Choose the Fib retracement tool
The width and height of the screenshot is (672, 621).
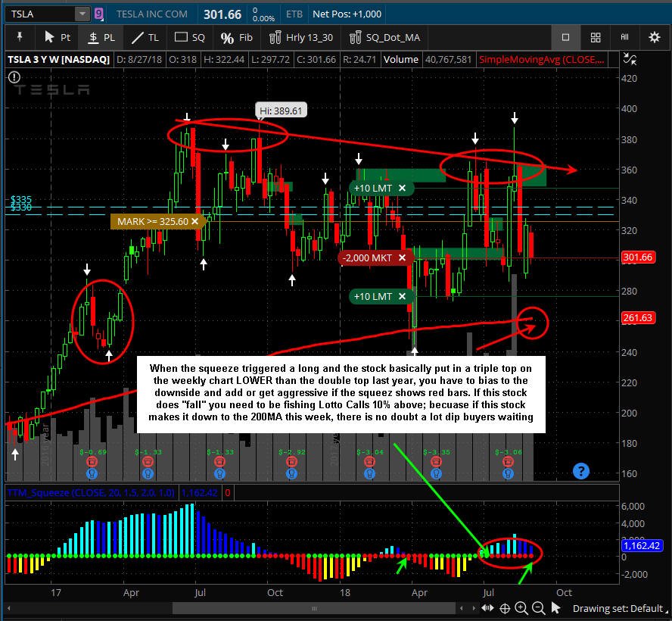[x=237, y=38]
